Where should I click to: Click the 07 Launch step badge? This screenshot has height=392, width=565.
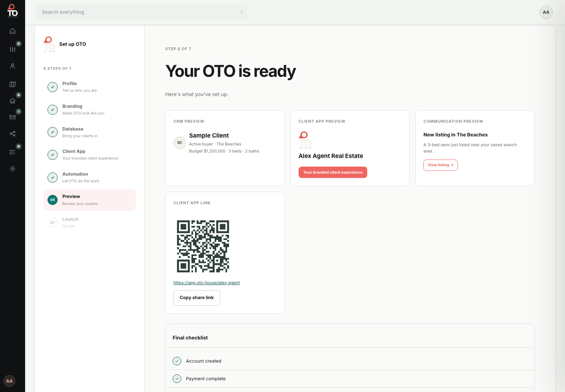[x=53, y=223]
